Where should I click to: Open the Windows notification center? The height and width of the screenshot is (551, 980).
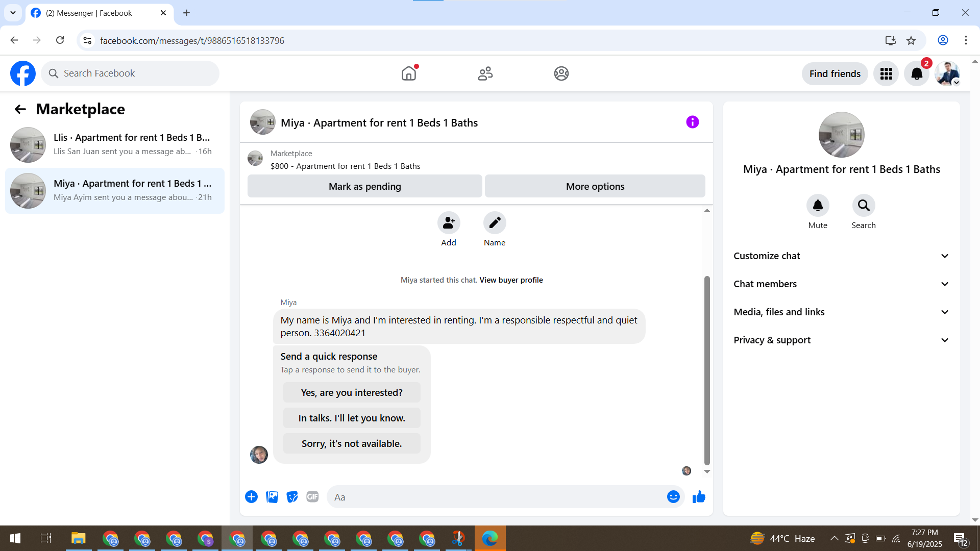click(960, 539)
